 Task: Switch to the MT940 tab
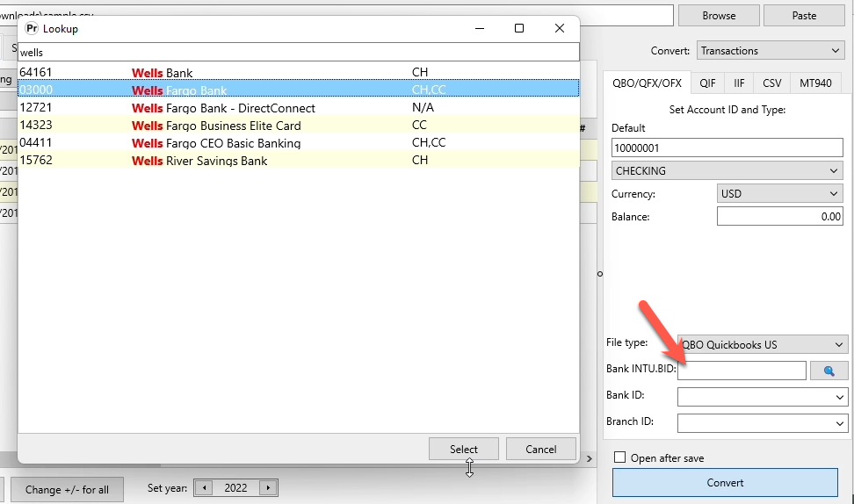pos(815,83)
